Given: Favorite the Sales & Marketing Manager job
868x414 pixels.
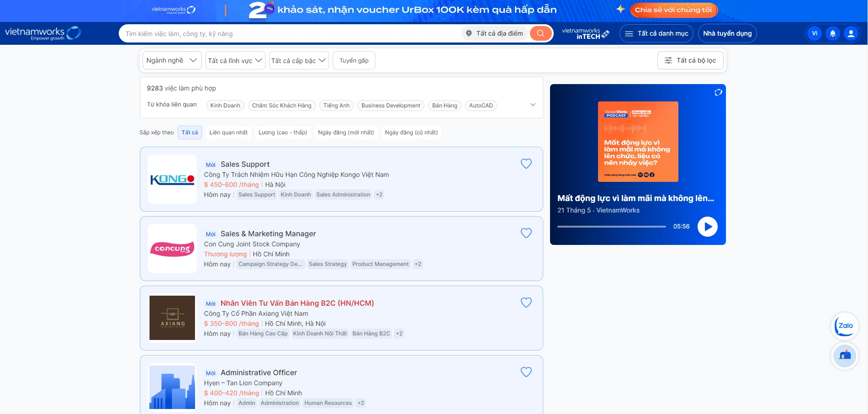Looking at the screenshot, I should [526, 233].
